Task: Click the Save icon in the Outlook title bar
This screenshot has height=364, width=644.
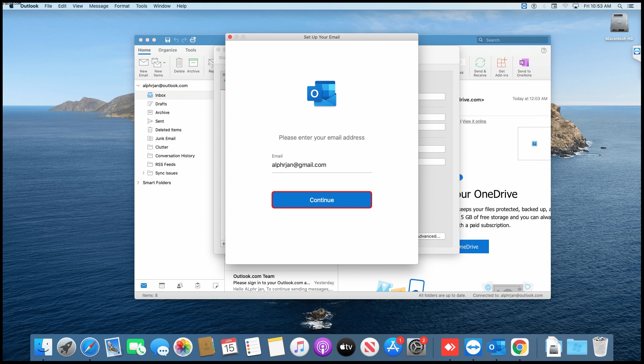Action: (168, 40)
